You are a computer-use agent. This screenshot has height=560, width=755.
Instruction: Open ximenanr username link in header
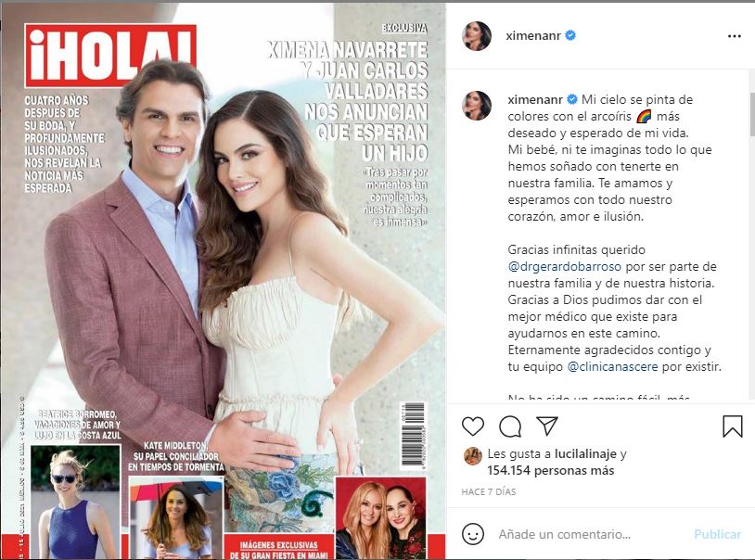(x=533, y=35)
